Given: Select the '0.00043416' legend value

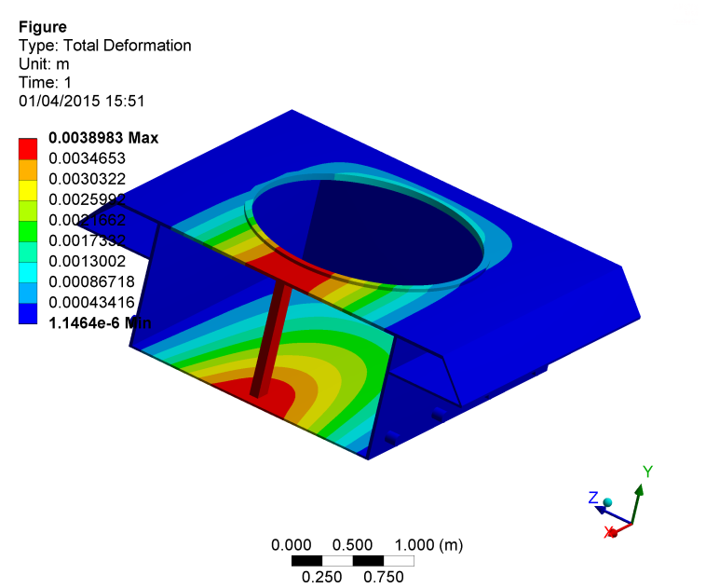Looking at the screenshot, I should [91, 302].
